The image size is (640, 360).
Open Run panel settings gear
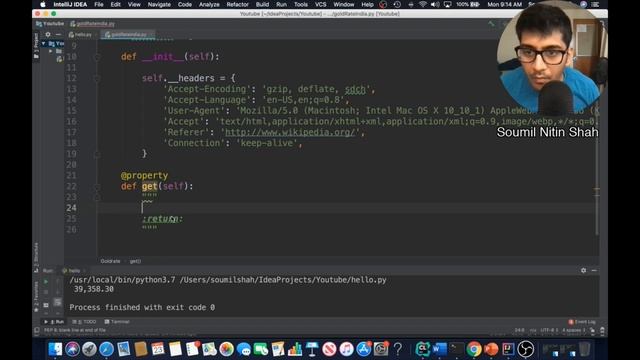pos(583,270)
